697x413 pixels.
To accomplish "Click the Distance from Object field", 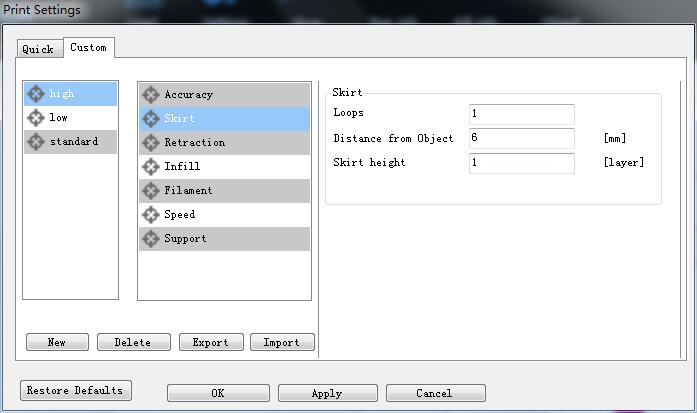I will pyautogui.click(x=521, y=139).
